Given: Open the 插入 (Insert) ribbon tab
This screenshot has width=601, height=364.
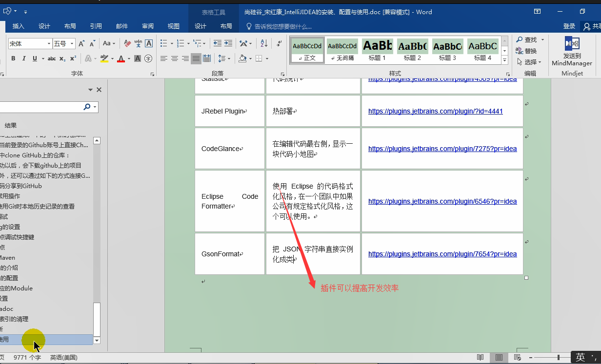Looking at the screenshot, I should point(19,26).
